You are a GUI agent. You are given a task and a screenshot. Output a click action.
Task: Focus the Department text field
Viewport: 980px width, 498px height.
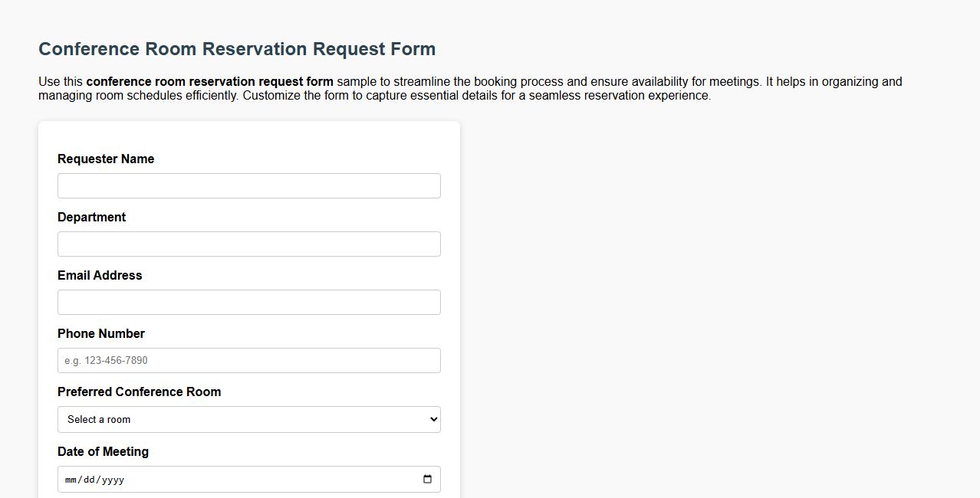[248, 244]
